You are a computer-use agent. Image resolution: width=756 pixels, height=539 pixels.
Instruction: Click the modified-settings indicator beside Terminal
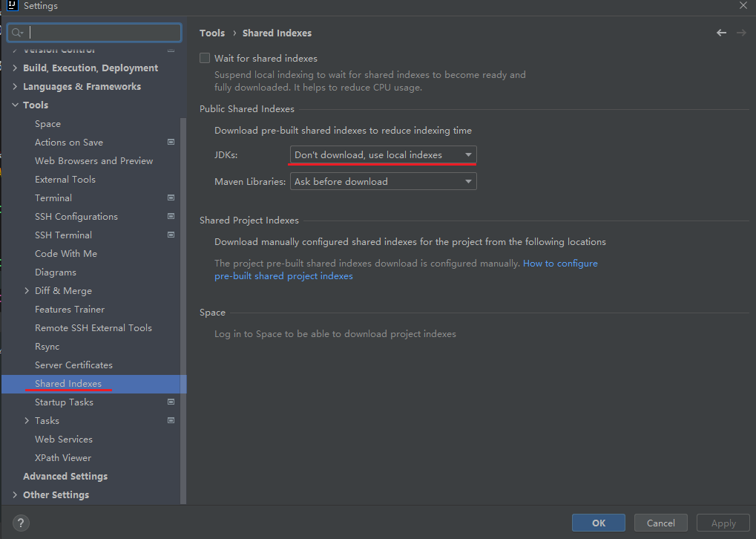pyautogui.click(x=171, y=197)
